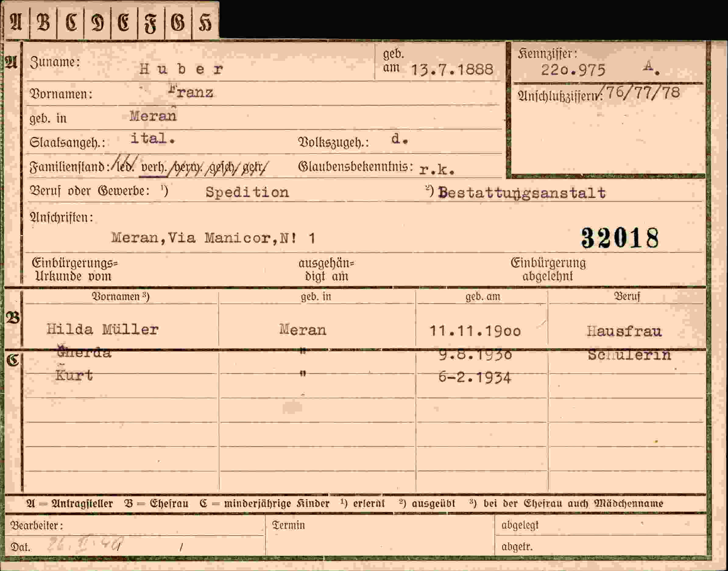Click "Meran" in the Hilda Müller row

click(x=303, y=330)
